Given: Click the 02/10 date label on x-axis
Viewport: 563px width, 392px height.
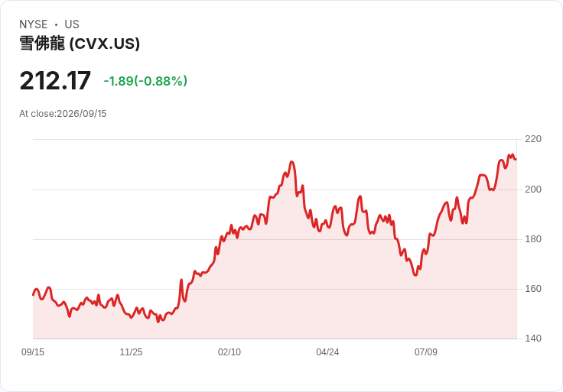Looking at the screenshot, I should (x=229, y=352).
